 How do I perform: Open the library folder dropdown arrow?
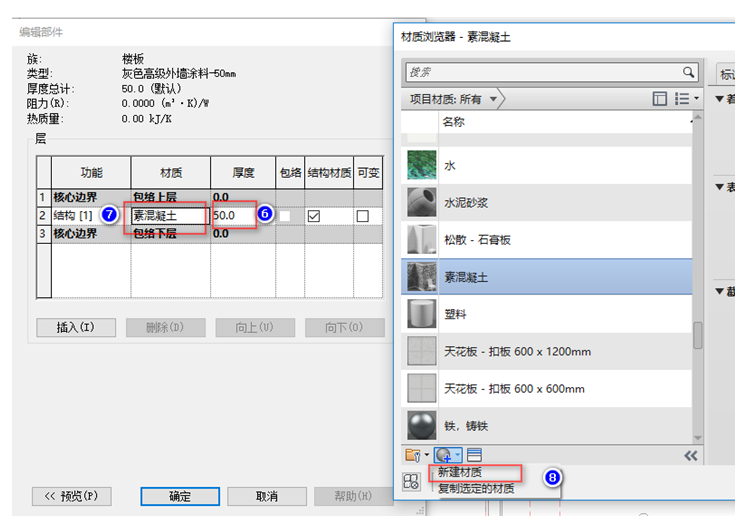tap(426, 455)
